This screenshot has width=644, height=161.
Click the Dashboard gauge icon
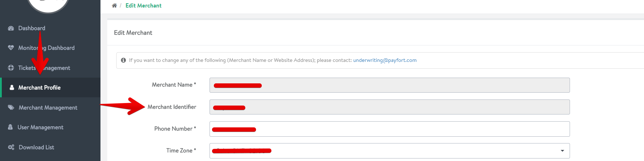(11, 28)
